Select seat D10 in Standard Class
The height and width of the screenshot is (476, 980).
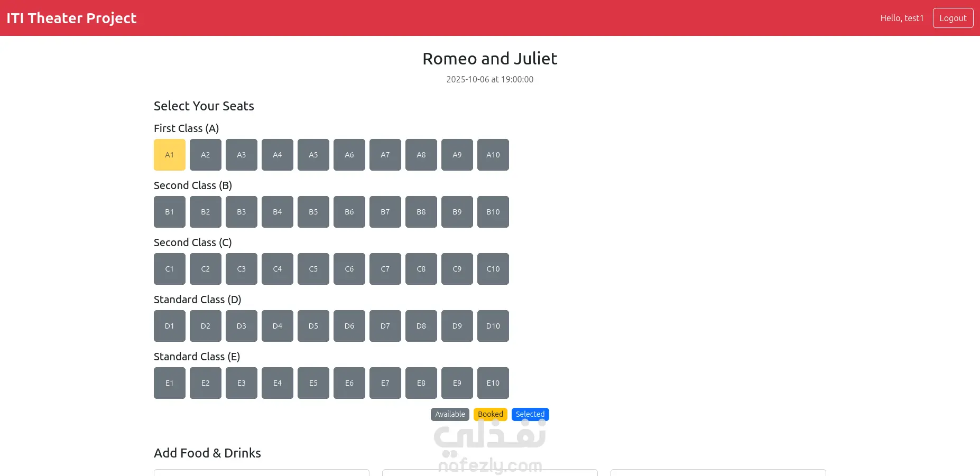click(x=493, y=326)
